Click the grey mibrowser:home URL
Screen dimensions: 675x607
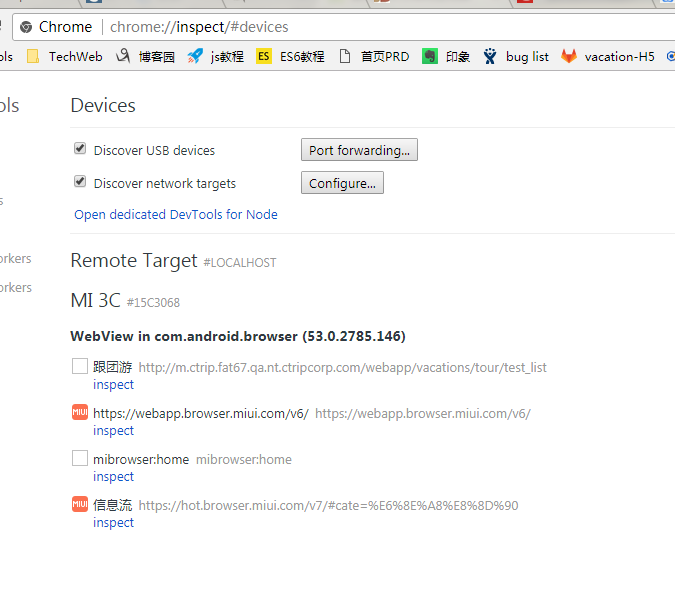[244, 460]
